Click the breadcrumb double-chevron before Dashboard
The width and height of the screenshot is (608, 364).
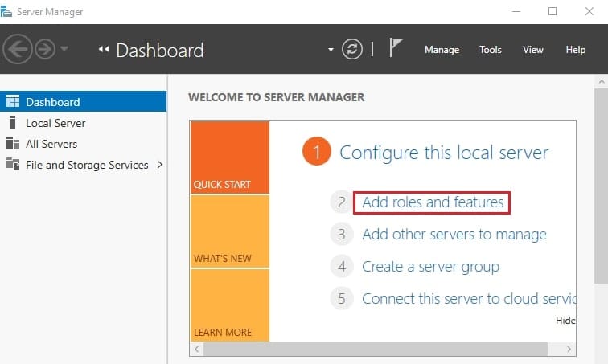coord(104,49)
